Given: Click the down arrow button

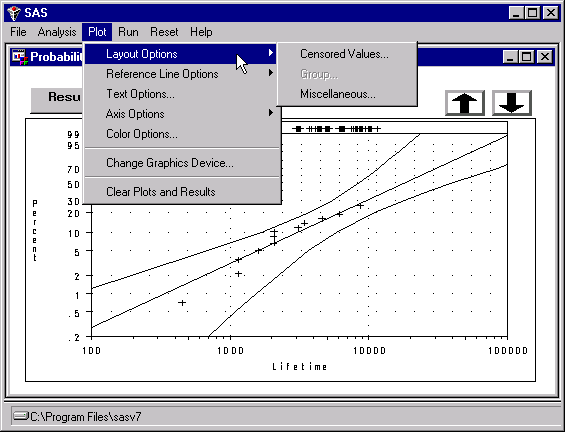Looking at the screenshot, I should [x=512, y=103].
